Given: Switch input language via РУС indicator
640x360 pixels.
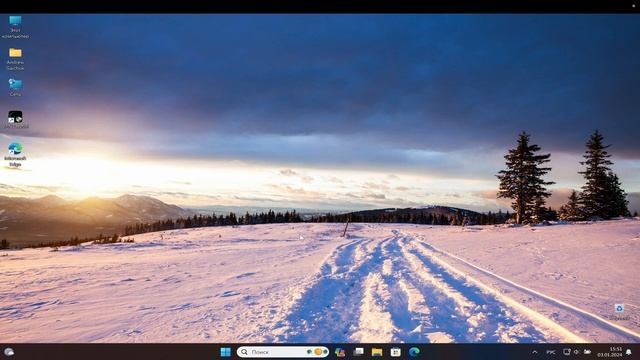Looking at the screenshot, I should (551, 352).
